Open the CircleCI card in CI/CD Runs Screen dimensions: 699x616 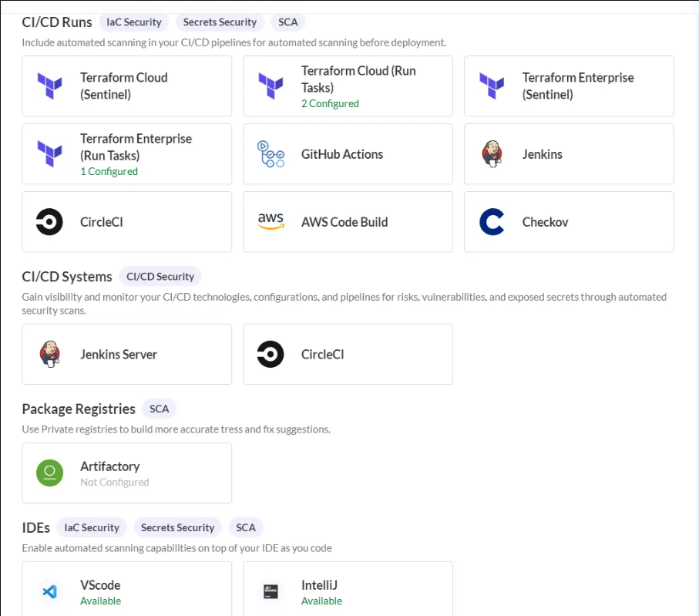point(126,222)
